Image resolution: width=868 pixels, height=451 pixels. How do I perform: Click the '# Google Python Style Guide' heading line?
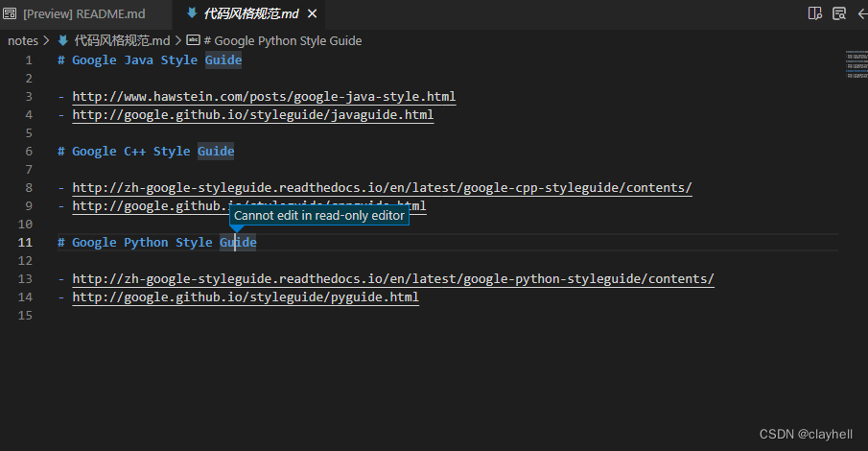pyautogui.click(x=156, y=243)
